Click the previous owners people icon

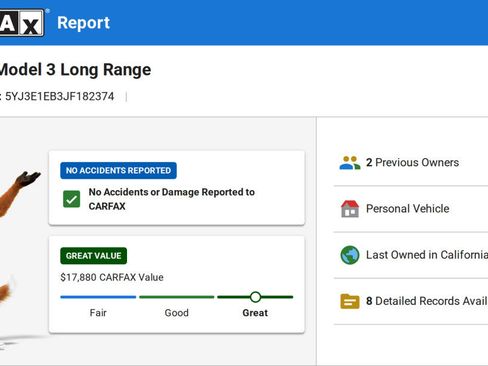350,163
